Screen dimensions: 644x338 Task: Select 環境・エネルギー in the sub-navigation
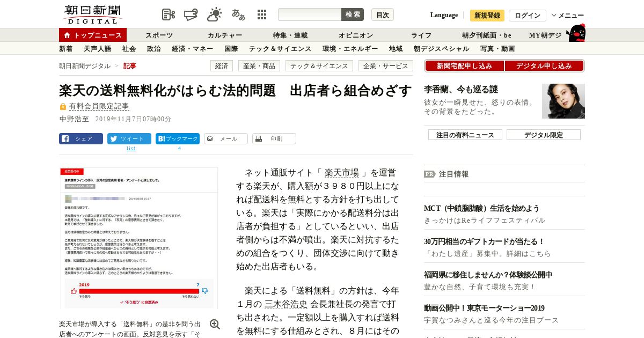[x=350, y=49]
